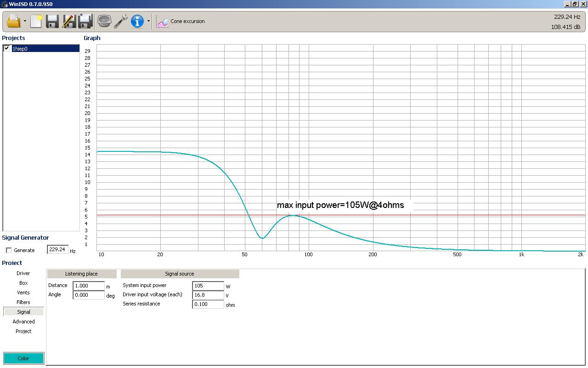Viewport: 588px width, 368px height.
Task: Click Save All multi-floppy icon
Action: [85, 21]
